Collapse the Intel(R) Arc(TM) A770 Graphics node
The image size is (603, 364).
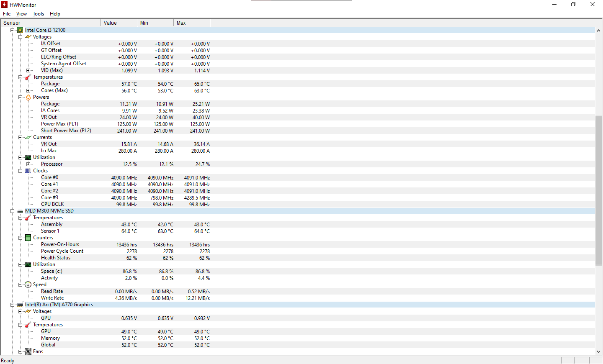click(13, 305)
